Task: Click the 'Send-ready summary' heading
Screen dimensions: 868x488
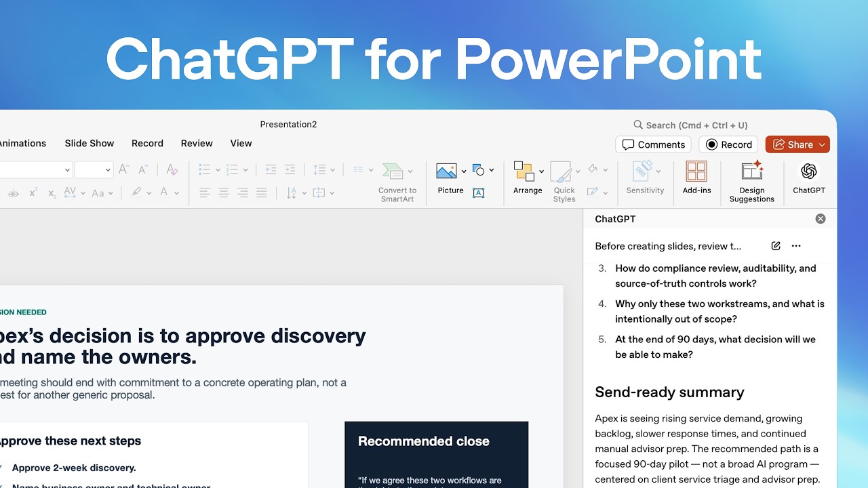Action: tap(669, 392)
